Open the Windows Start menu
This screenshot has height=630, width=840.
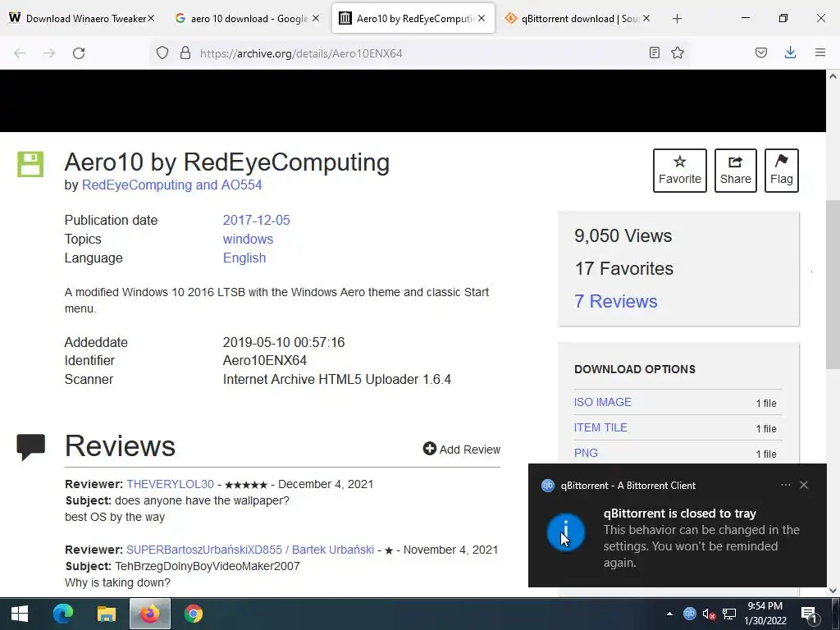(20, 614)
